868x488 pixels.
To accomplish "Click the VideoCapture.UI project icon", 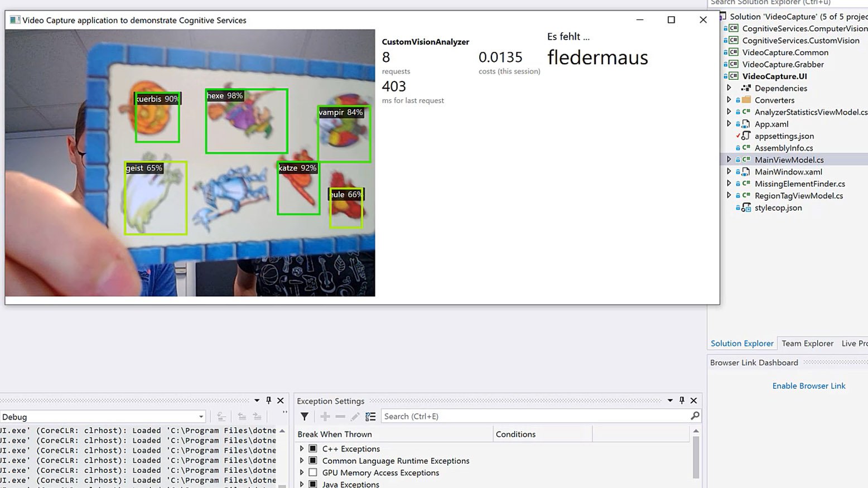I will tap(734, 76).
